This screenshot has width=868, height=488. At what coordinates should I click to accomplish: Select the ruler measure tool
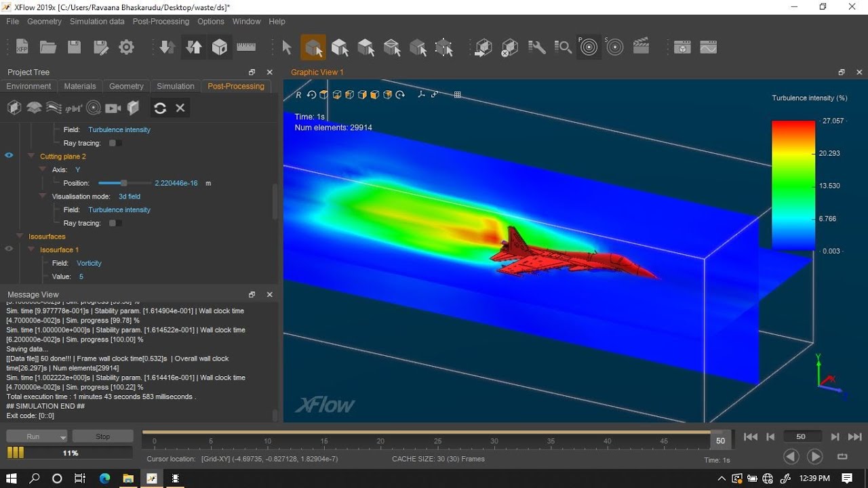[246, 47]
